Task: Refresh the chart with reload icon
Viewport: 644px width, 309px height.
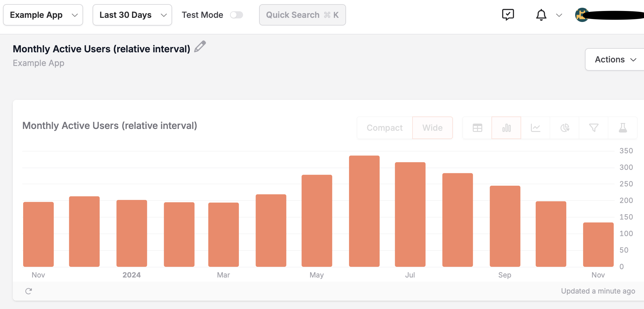Action: (28, 291)
